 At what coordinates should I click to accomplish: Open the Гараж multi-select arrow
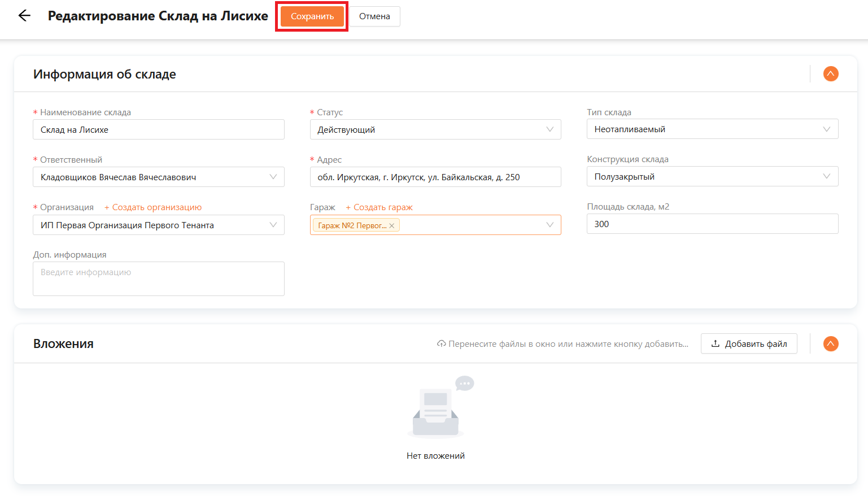point(549,225)
